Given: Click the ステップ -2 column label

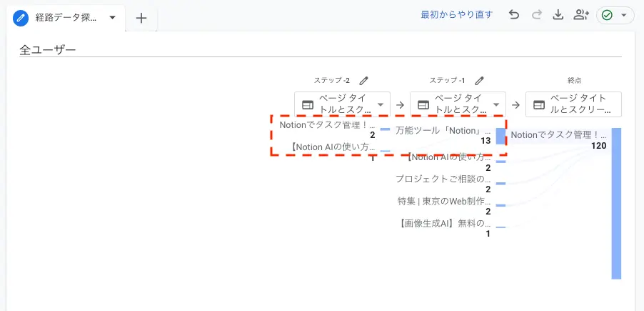Looking at the screenshot, I should click(332, 81).
